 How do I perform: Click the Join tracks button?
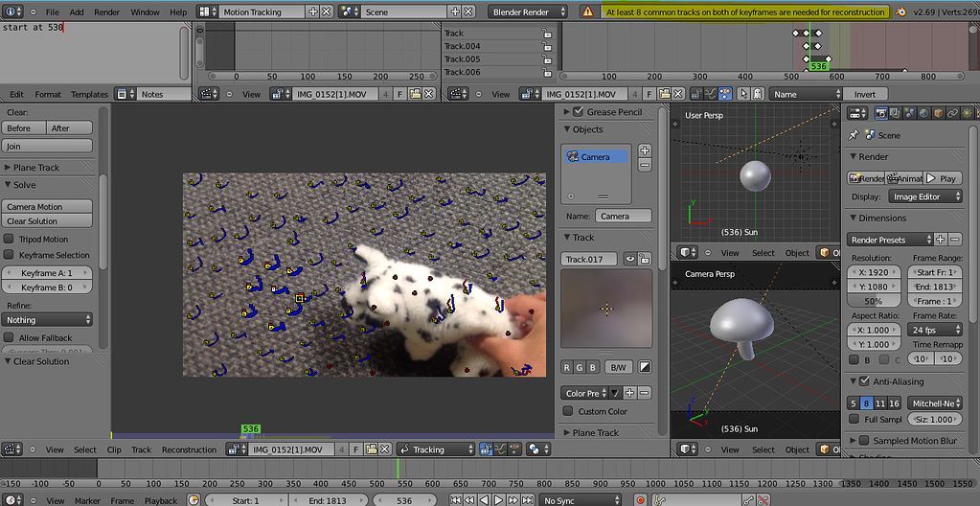(48, 146)
